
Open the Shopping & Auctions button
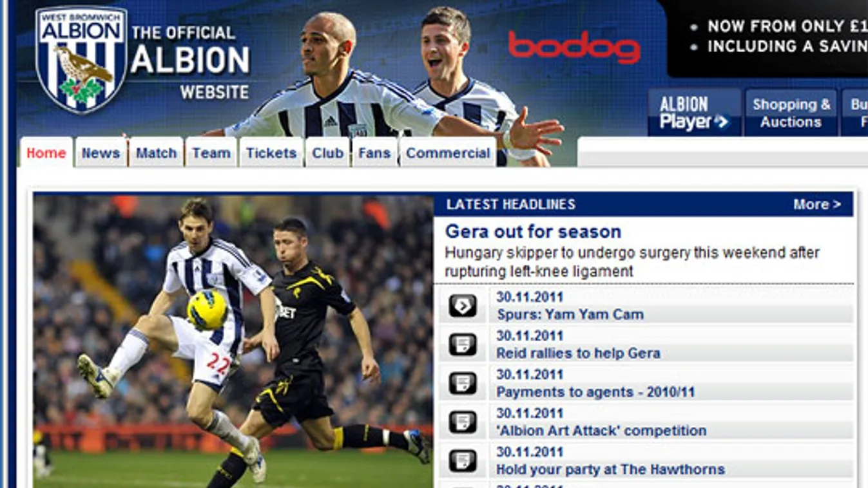791,113
